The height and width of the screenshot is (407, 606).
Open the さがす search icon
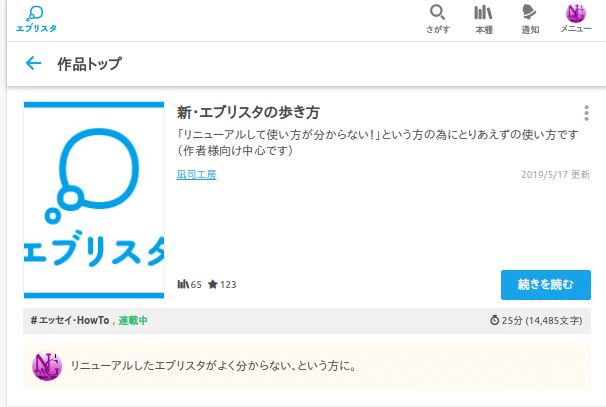pos(437,19)
